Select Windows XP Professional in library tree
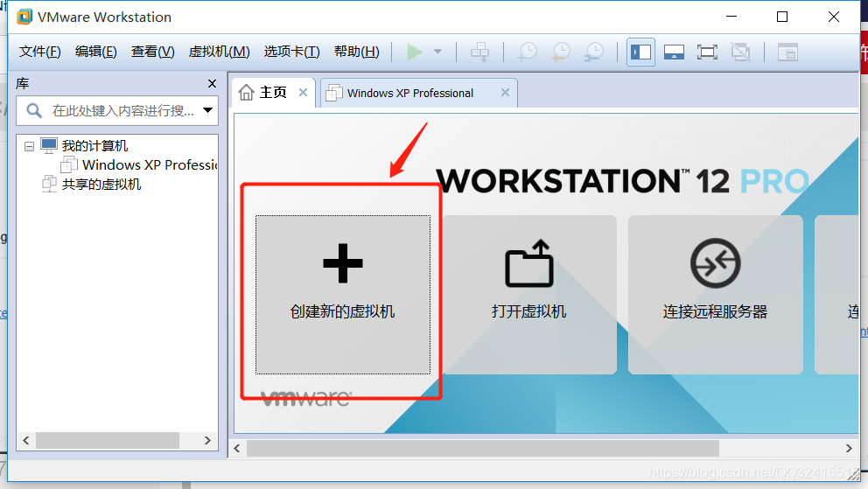 (150, 164)
